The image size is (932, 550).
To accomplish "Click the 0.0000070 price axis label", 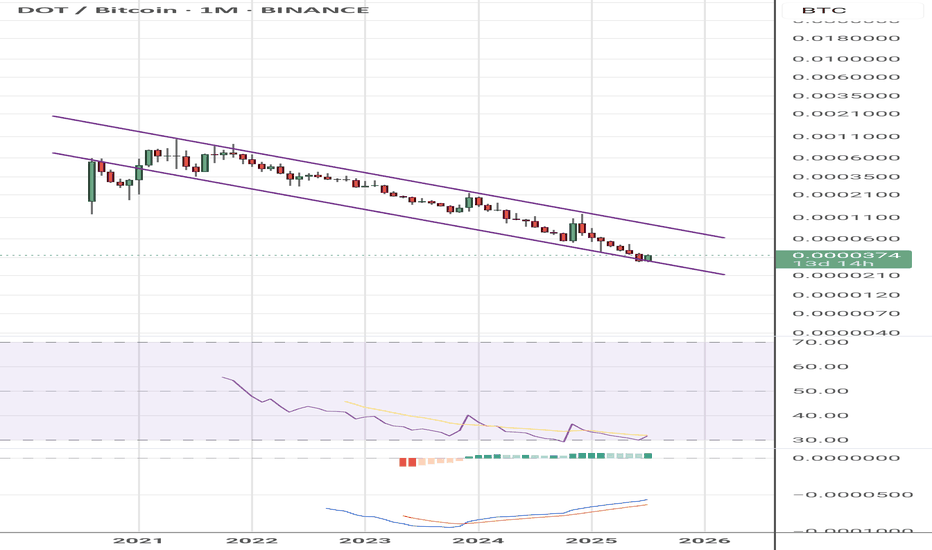I will [846, 314].
